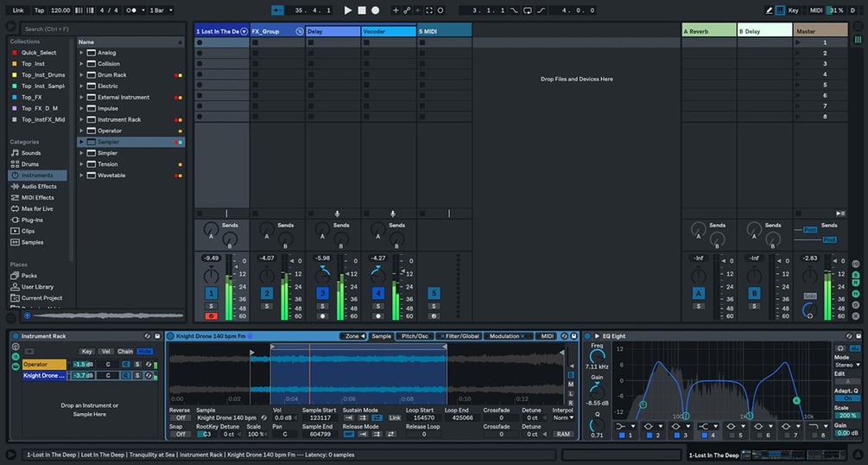Click the Capture MIDI bracket icon
The image size is (868, 465).
tap(429, 10)
